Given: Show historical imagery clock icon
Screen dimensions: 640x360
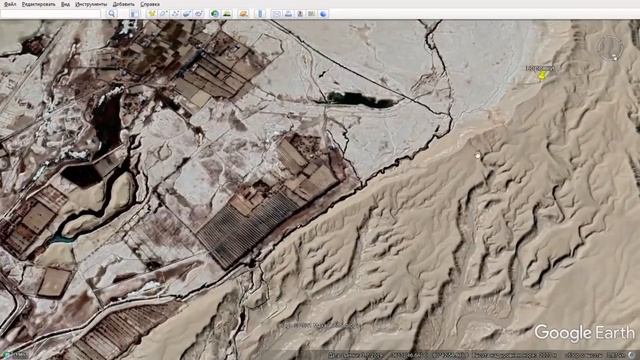Looking at the screenshot, I should click(x=215, y=14).
